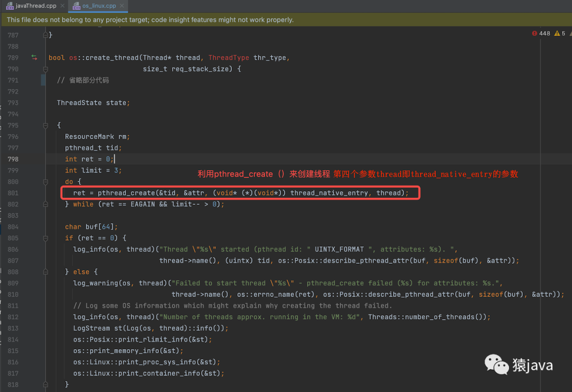
Task: Click the ThreadType parameter type
Action: 229,58
